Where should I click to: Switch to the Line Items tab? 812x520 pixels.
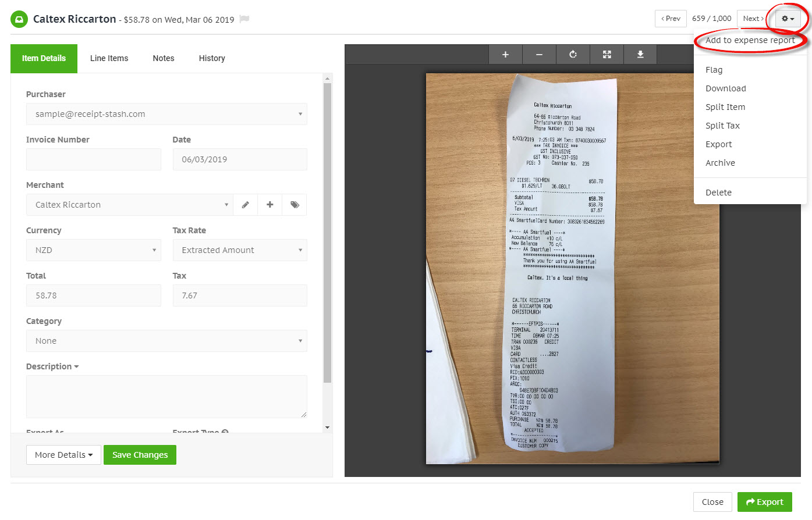coord(109,58)
